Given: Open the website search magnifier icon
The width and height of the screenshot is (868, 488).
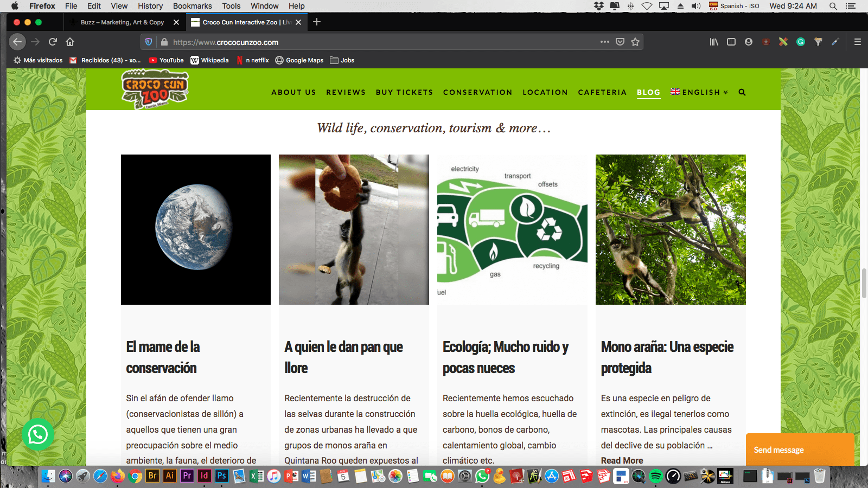Looking at the screenshot, I should pyautogui.click(x=742, y=92).
